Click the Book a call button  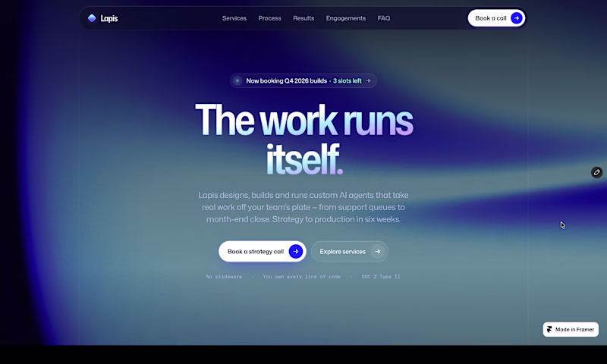click(496, 18)
